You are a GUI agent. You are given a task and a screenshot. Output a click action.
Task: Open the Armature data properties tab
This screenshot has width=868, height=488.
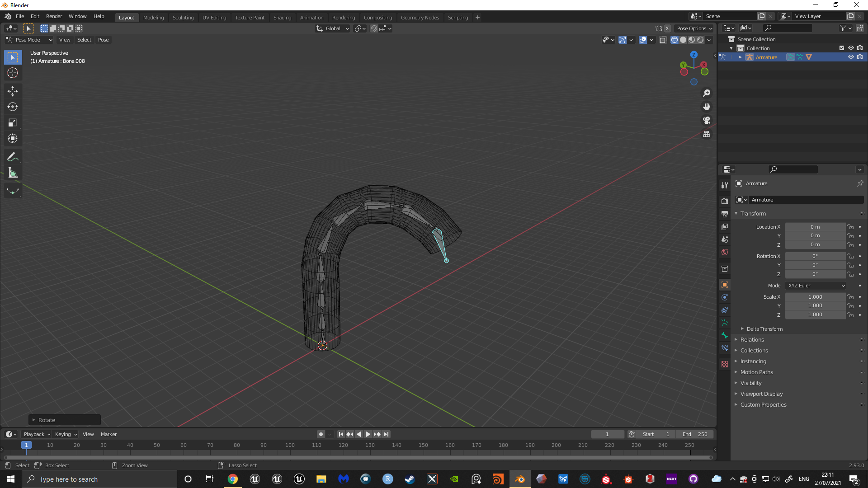pyautogui.click(x=725, y=323)
